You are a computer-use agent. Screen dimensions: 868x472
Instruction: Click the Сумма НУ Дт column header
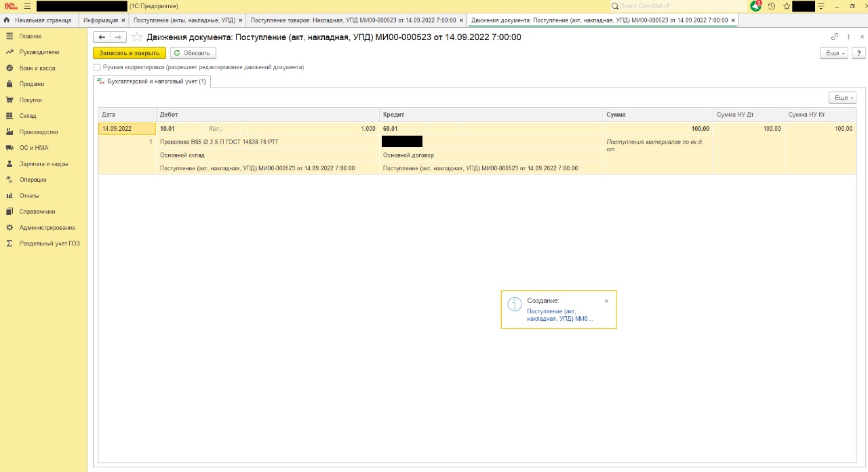pos(749,115)
